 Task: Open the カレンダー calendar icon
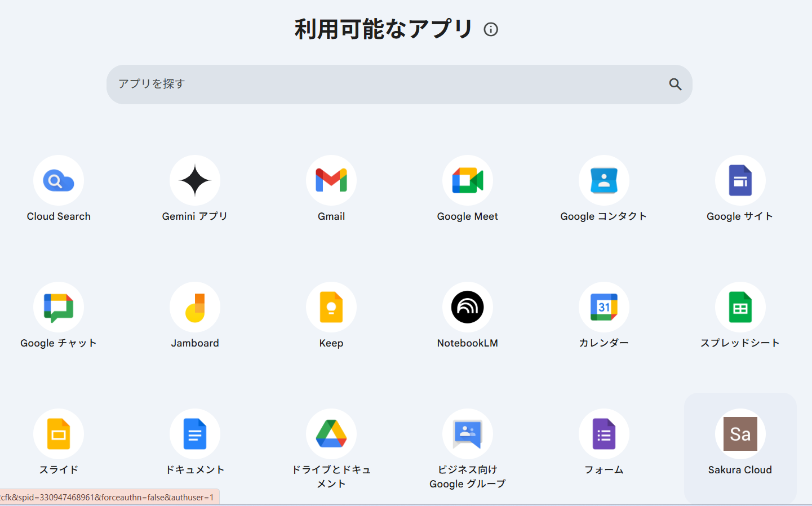click(604, 307)
